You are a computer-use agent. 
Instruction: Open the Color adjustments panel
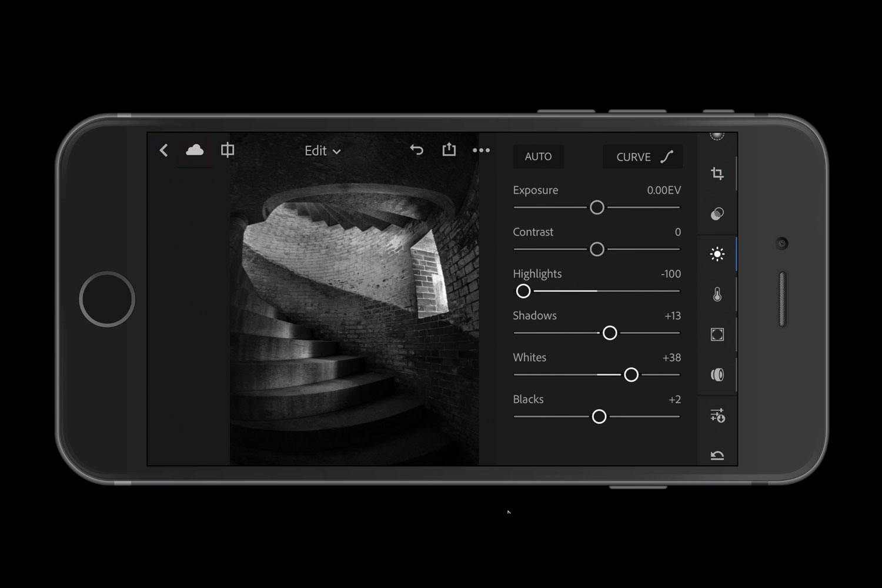(x=717, y=294)
